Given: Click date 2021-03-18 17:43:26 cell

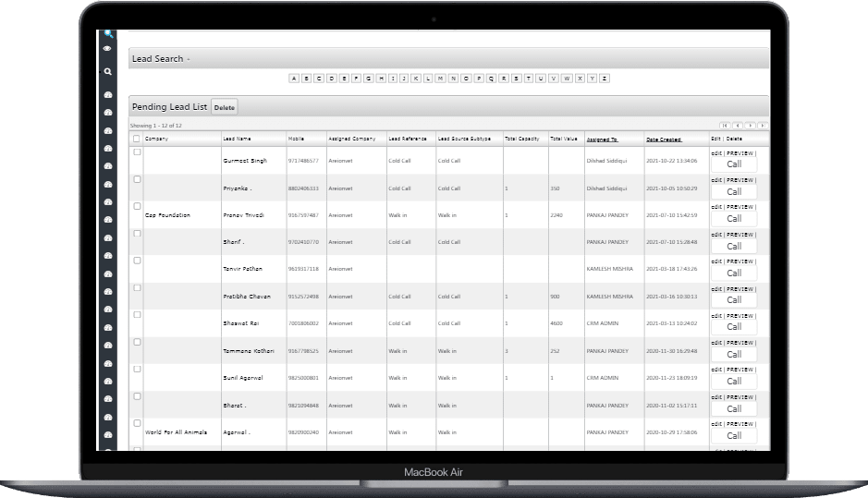Looking at the screenshot, I should coord(671,269).
